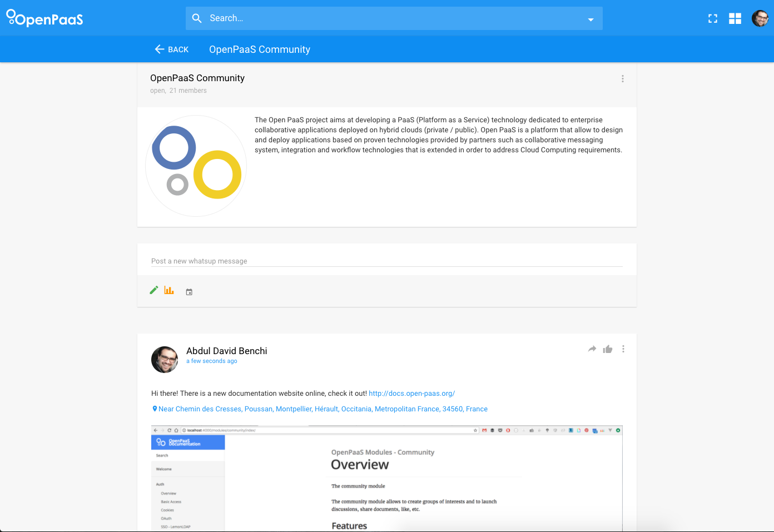The height and width of the screenshot is (532, 774).
Task: Click the '21 members' text
Action: [x=188, y=91]
